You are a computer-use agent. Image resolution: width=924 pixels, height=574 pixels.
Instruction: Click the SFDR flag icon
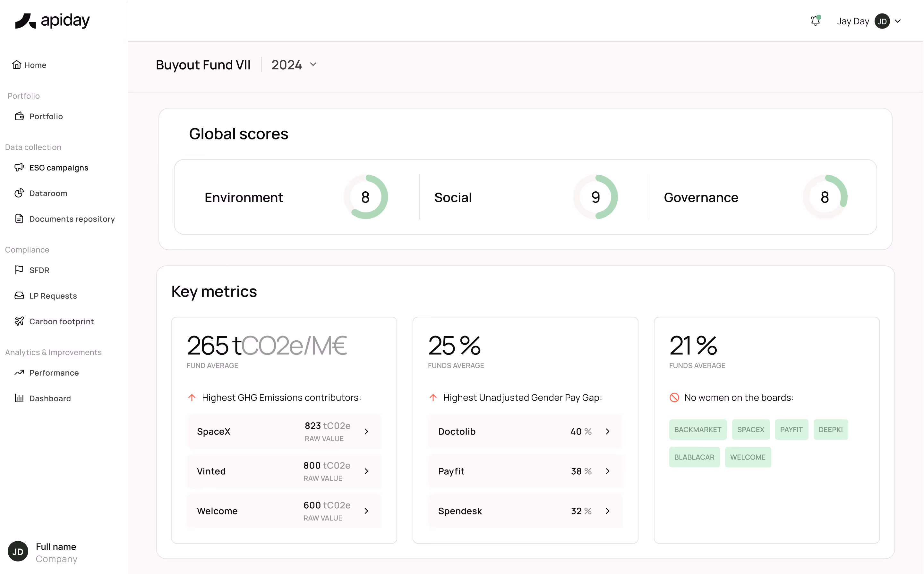[x=19, y=270]
